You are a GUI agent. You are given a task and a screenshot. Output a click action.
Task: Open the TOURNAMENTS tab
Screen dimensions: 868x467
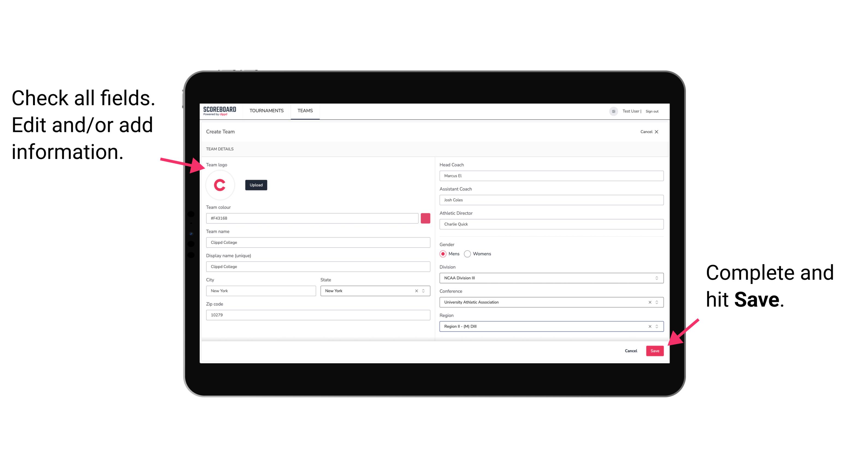(266, 110)
